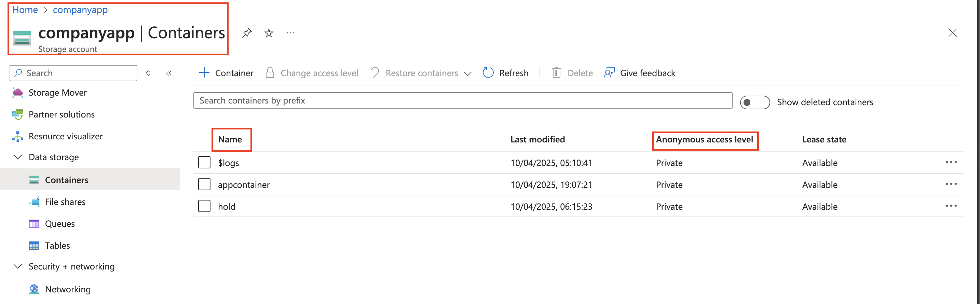Screen dimensions: 980x304
Task: Close the Containers blade
Action: (x=952, y=33)
